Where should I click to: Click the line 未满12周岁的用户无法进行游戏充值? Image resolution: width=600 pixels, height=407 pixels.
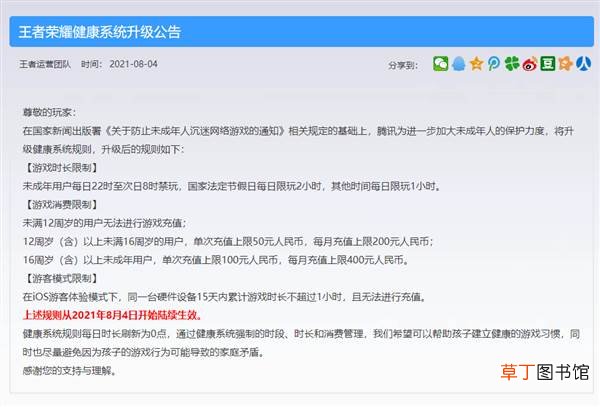tap(104, 223)
